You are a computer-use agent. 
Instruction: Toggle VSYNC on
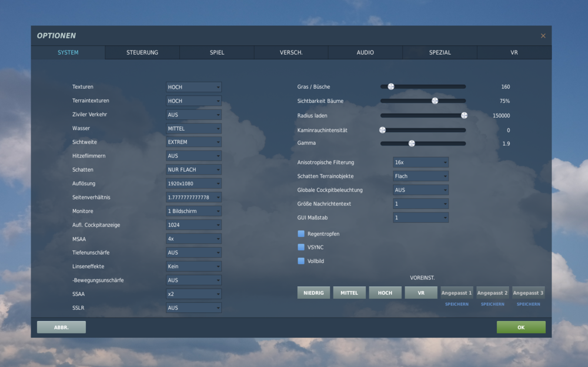coord(300,247)
